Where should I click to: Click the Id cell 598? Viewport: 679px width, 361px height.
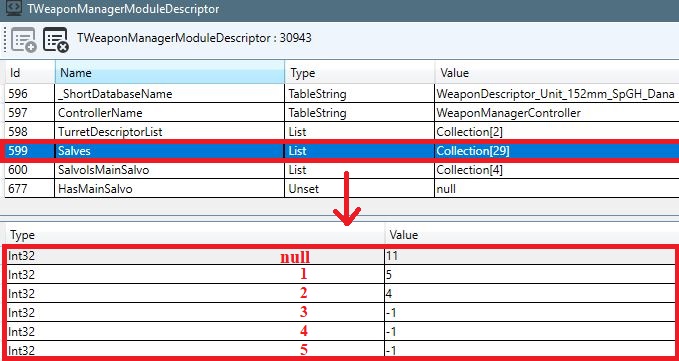pyautogui.click(x=30, y=132)
